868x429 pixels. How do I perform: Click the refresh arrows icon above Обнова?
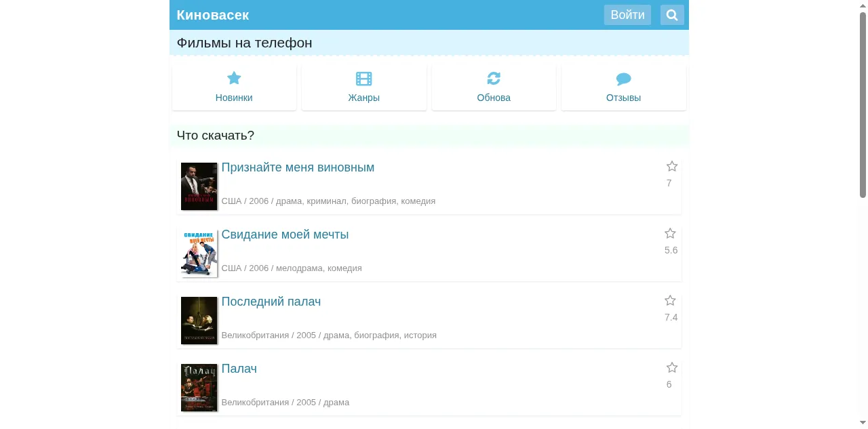(494, 78)
